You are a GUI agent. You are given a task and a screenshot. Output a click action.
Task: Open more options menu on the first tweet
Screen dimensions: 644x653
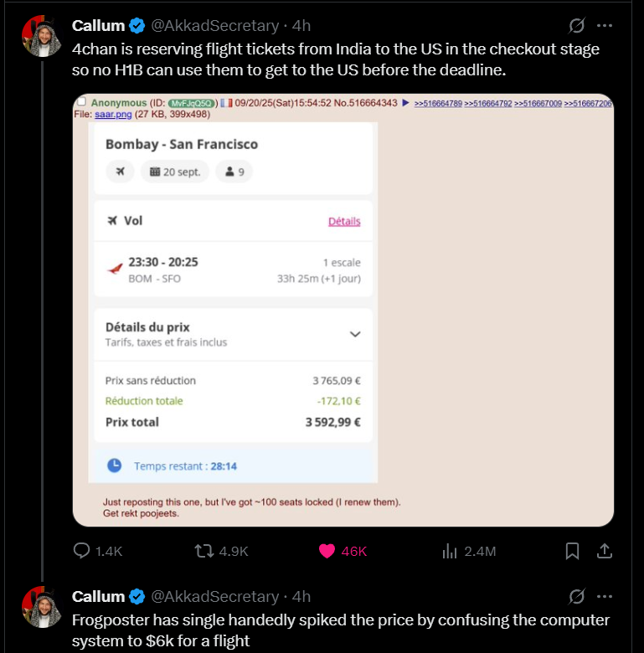coord(605,26)
